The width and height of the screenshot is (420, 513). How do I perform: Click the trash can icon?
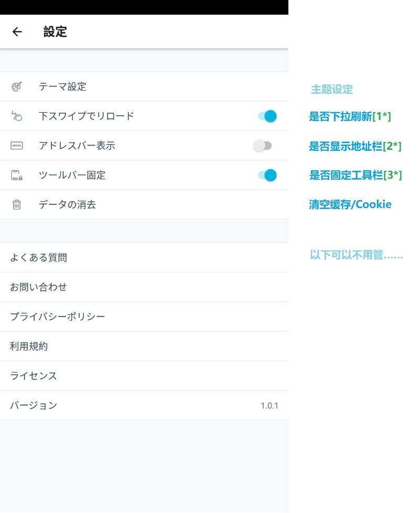(17, 205)
